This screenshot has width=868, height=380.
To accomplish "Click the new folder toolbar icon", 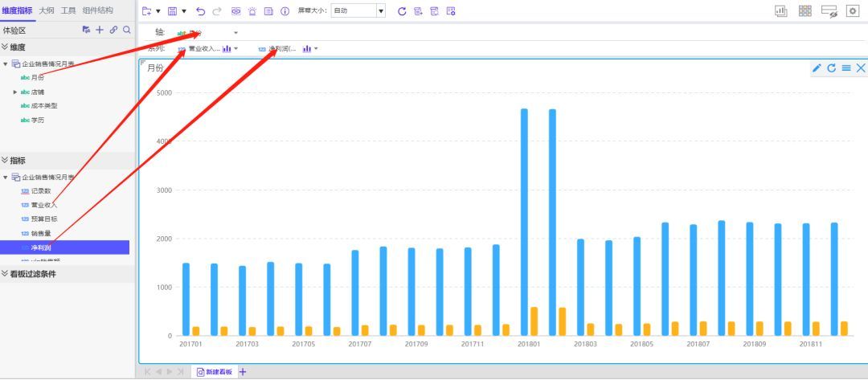I will (x=147, y=11).
